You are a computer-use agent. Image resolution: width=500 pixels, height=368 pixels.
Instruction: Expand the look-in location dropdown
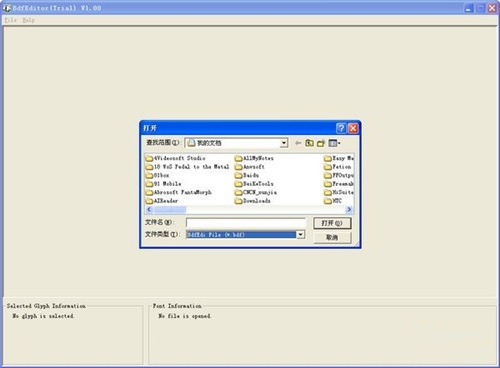284,143
